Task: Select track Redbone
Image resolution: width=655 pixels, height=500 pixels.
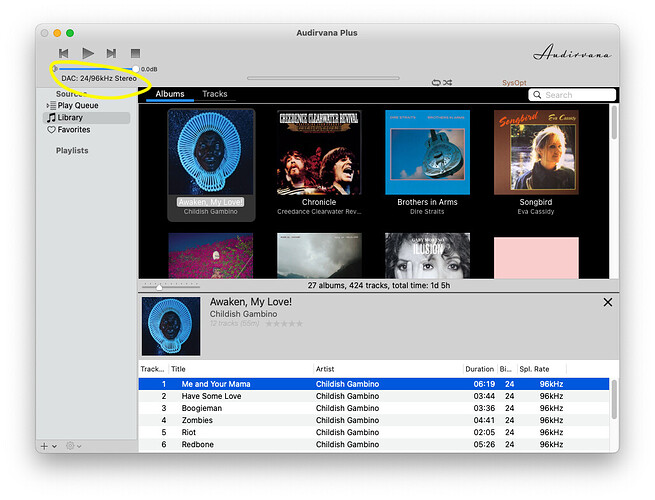Action: click(x=374, y=445)
